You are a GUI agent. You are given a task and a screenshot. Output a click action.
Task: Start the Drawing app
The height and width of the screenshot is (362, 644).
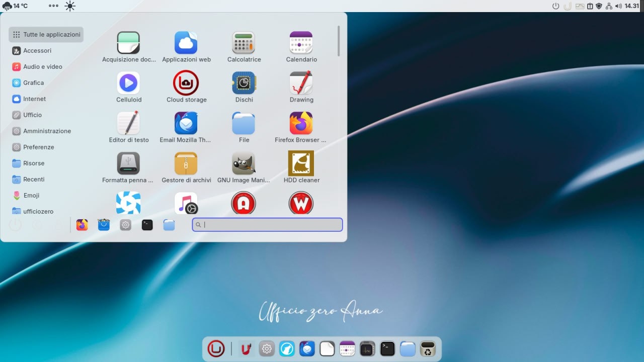point(301,83)
